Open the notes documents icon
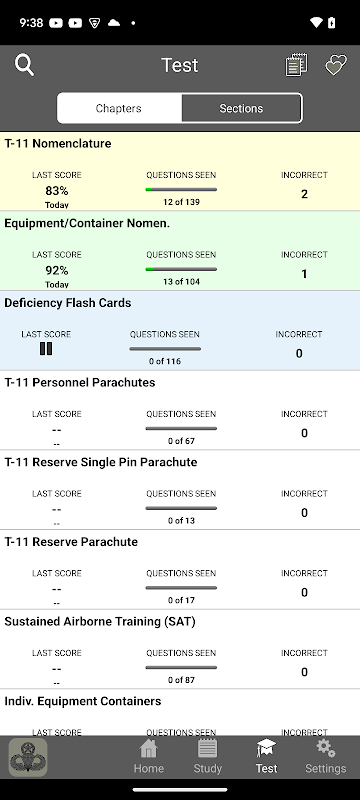Image resolution: width=360 pixels, height=800 pixels. pyautogui.click(x=296, y=65)
